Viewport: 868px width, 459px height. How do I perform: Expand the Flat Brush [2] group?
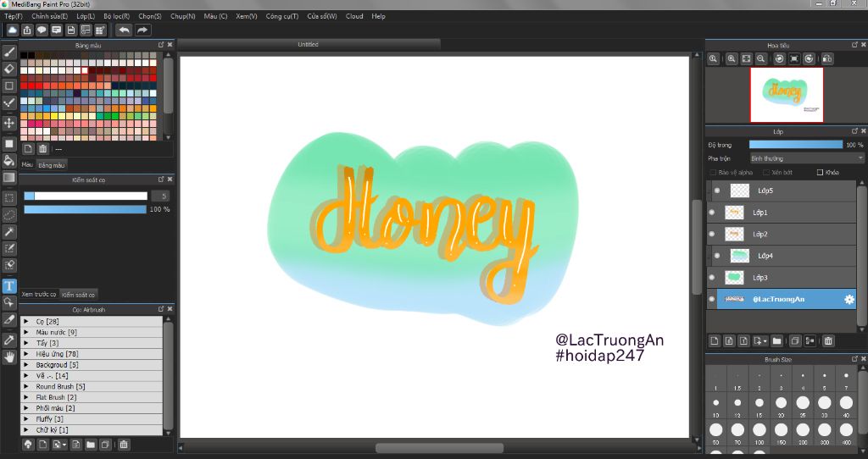(x=26, y=397)
